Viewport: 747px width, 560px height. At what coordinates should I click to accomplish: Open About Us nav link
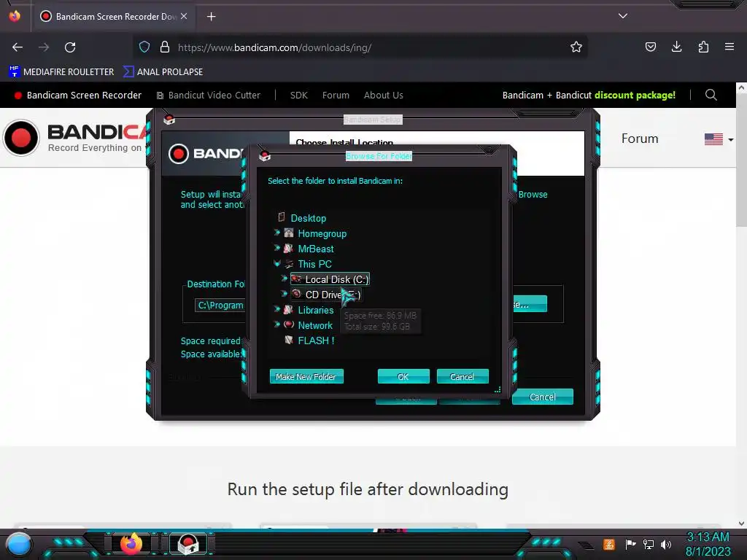click(384, 96)
